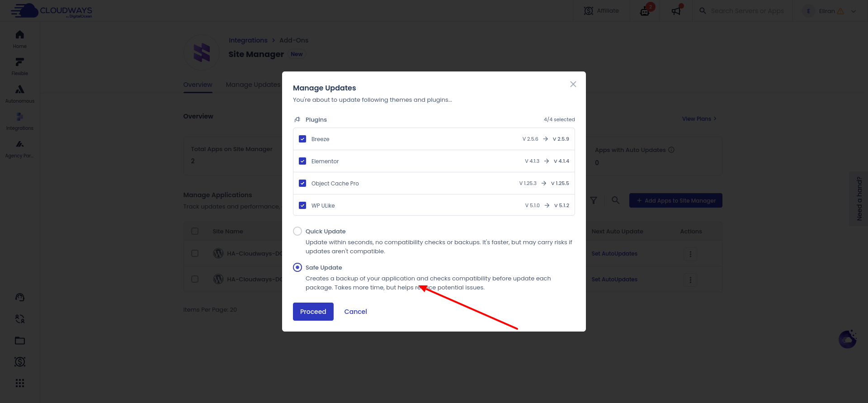Uncheck the WP ULike plugin checkbox
This screenshot has height=403, width=868.
(x=302, y=205)
